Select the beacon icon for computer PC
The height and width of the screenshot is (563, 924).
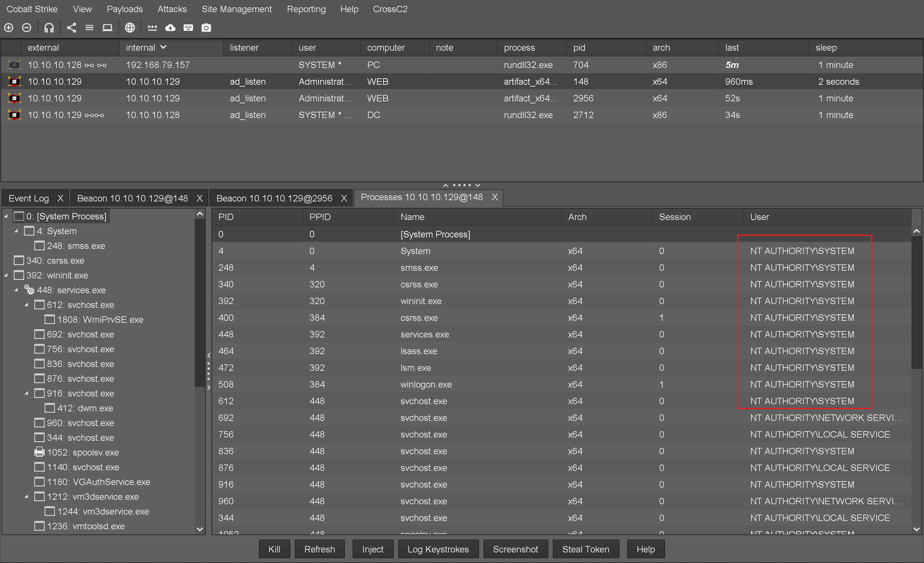tap(14, 65)
